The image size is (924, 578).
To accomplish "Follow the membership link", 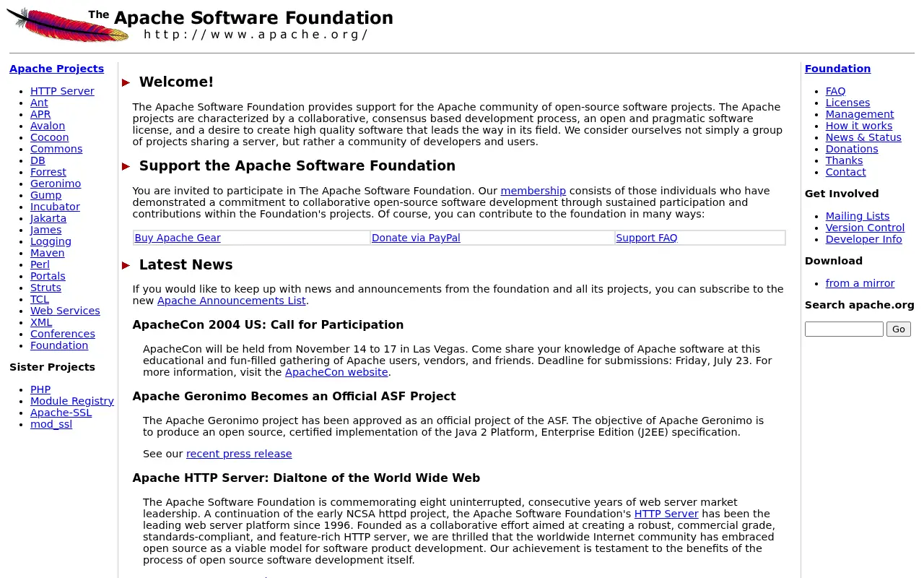I will 533,191.
